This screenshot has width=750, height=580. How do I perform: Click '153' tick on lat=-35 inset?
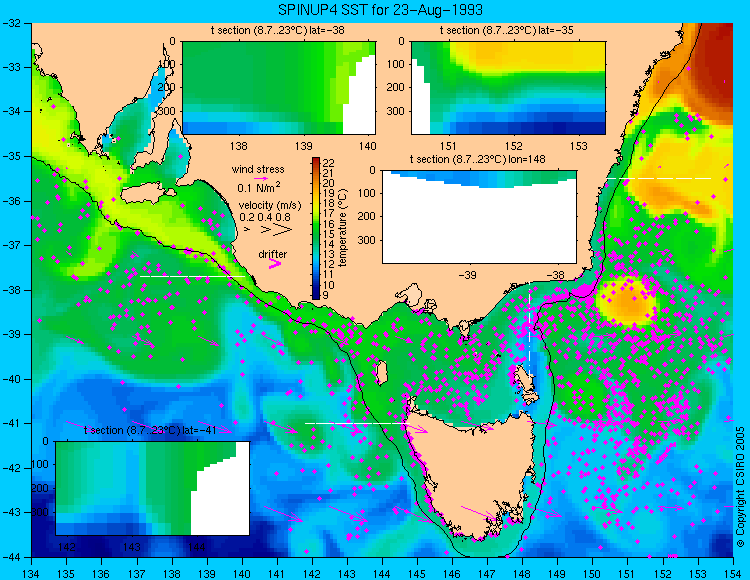coord(579,146)
